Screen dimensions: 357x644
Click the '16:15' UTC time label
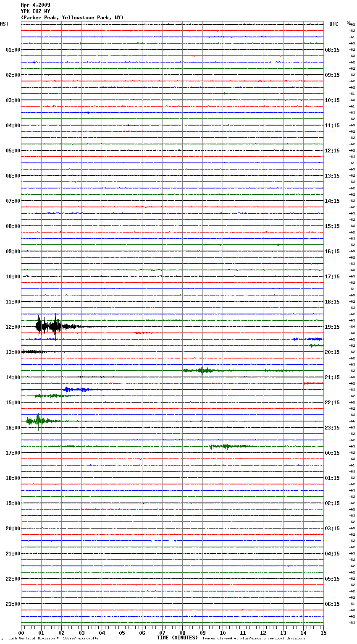coord(332,251)
